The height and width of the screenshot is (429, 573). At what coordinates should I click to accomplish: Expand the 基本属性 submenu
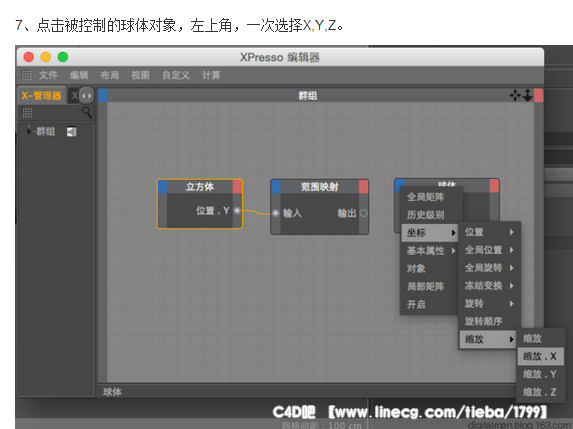click(430, 251)
